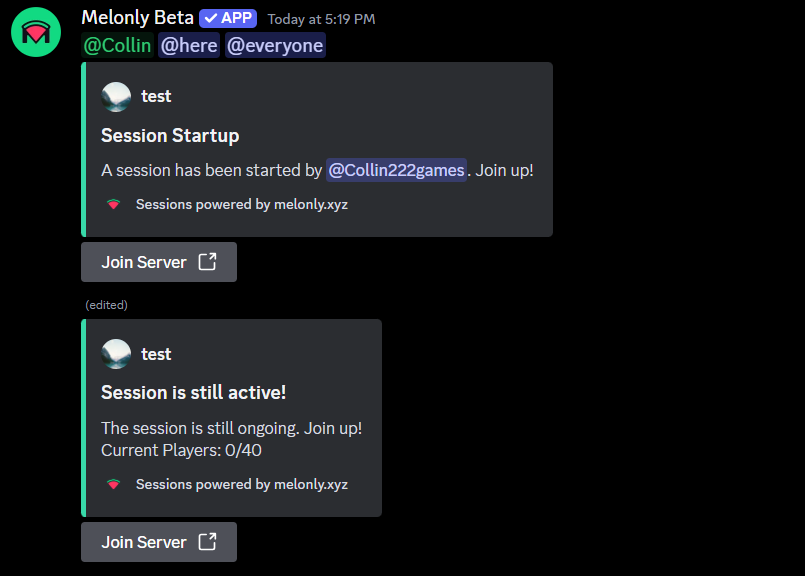The image size is (805, 576).
Task: Click external-link icon on first Join Server button
Action: 207,261
